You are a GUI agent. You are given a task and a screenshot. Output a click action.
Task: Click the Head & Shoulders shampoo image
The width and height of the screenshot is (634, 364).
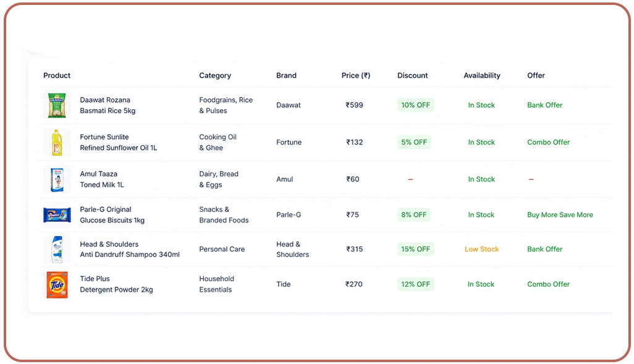pos(57,249)
